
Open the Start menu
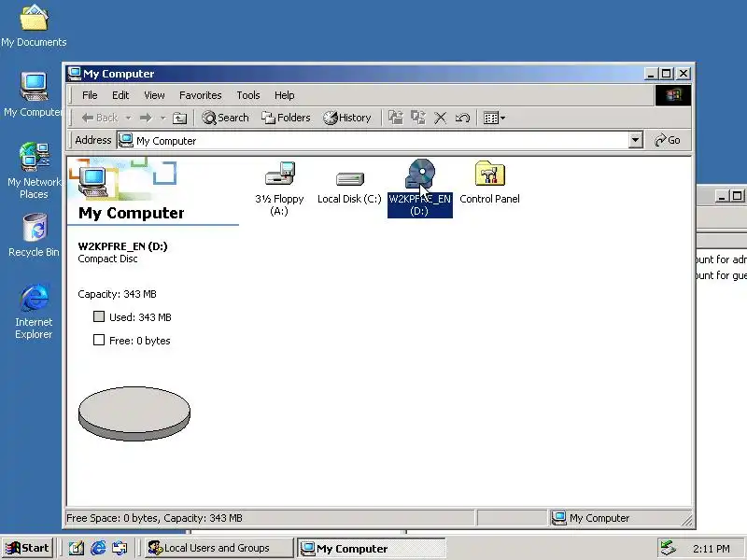pyautogui.click(x=28, y=548)
